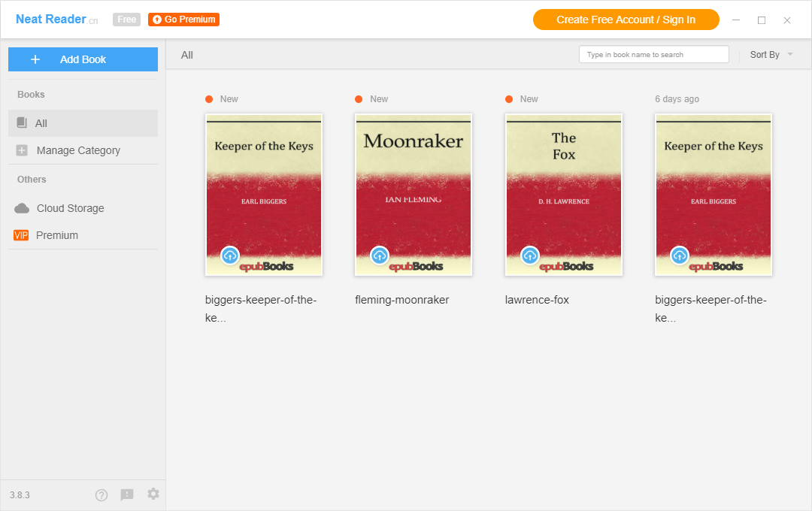Click the upload cloud icon on first Keeper cover
This screenshot has width=812, height=511.
pos(230,255)
